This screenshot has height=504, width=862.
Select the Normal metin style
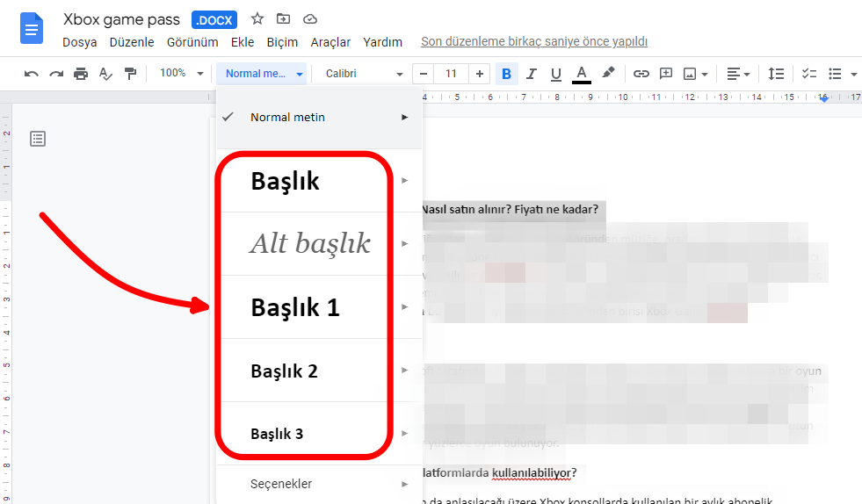[319, 117]
